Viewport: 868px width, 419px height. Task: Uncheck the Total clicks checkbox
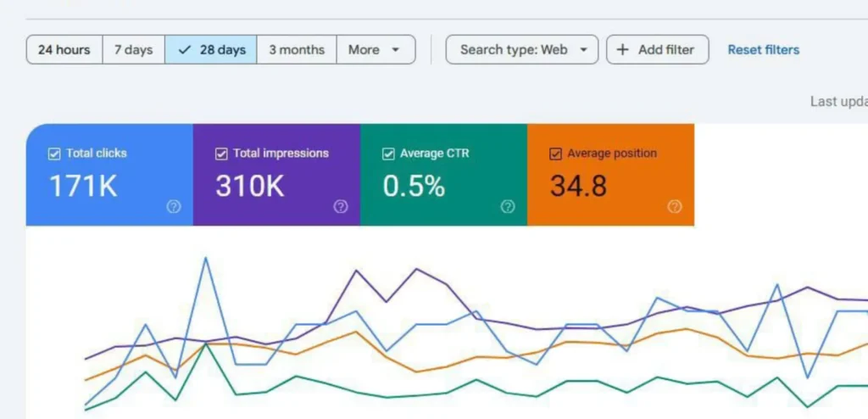54,154
